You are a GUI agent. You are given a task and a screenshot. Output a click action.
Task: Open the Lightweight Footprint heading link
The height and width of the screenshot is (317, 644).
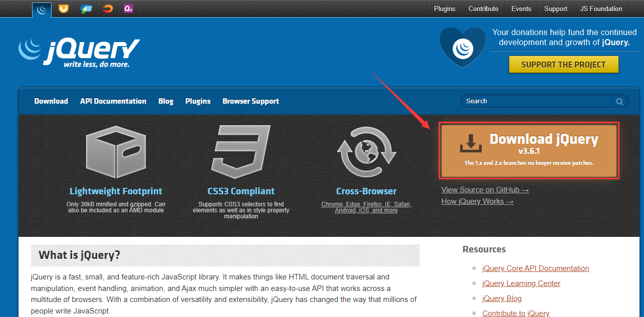[116, 191]
